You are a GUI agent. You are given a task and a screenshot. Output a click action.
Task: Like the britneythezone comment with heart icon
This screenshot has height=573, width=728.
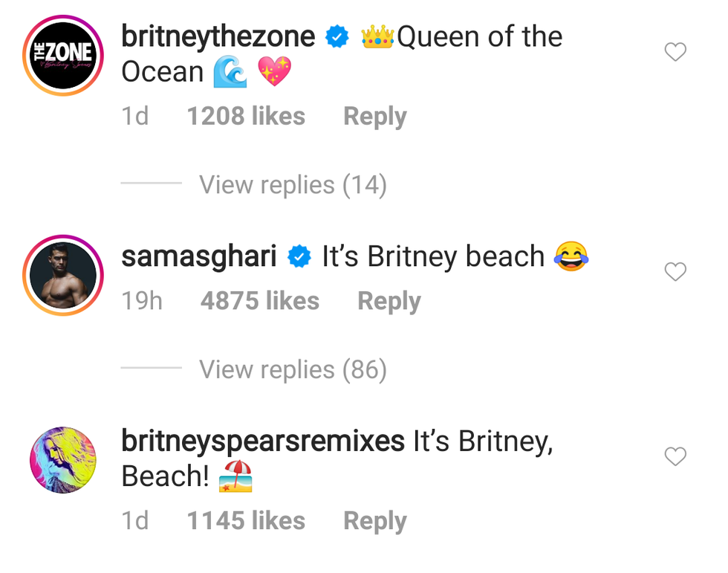click(675, 52)
